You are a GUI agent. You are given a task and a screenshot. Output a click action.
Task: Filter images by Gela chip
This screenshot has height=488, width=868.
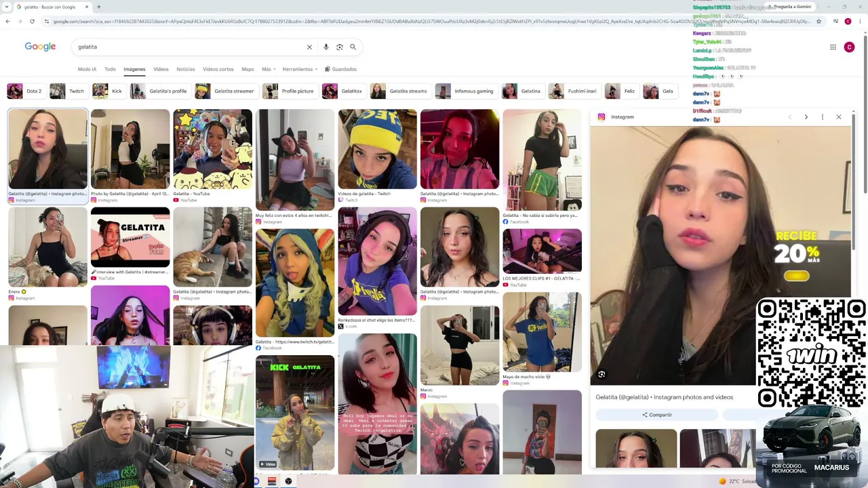(659, 91)
